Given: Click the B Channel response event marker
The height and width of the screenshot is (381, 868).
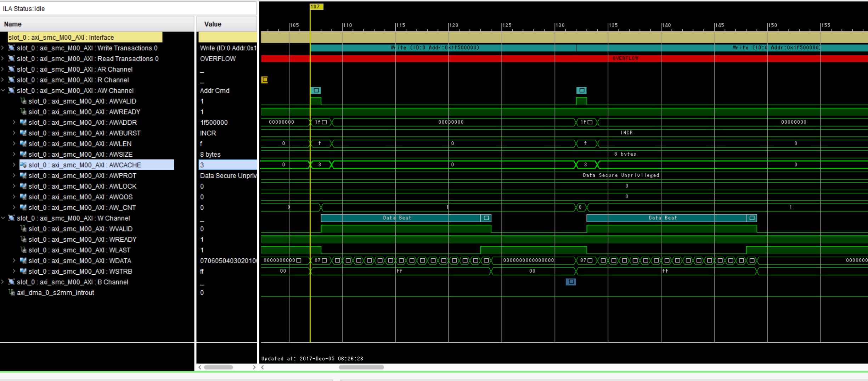Looking at the screenshot, I should pos(571,282).
